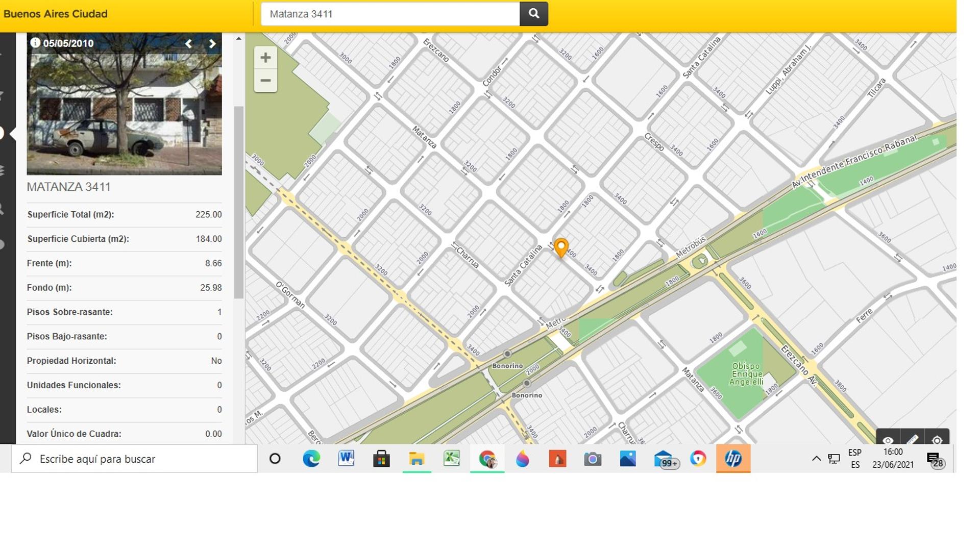Open File Explorer from taskbar

click(x=416, y=459)
